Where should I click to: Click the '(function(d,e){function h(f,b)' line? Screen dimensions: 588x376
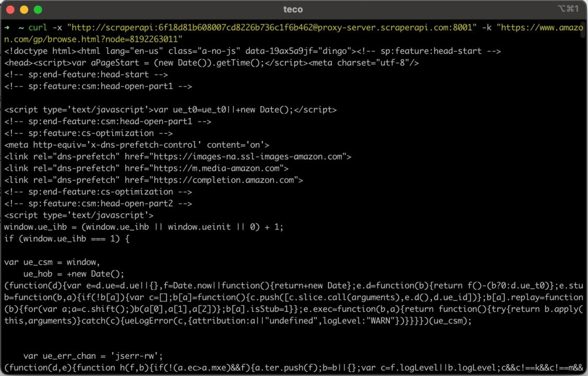294,368
